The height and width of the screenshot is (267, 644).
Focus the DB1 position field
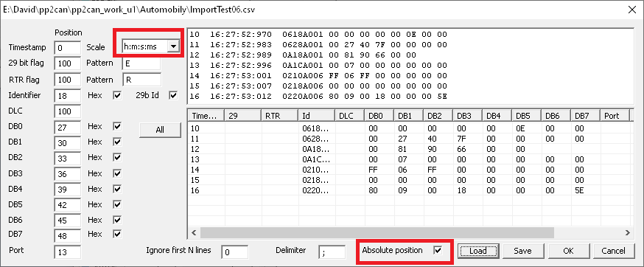67,143
